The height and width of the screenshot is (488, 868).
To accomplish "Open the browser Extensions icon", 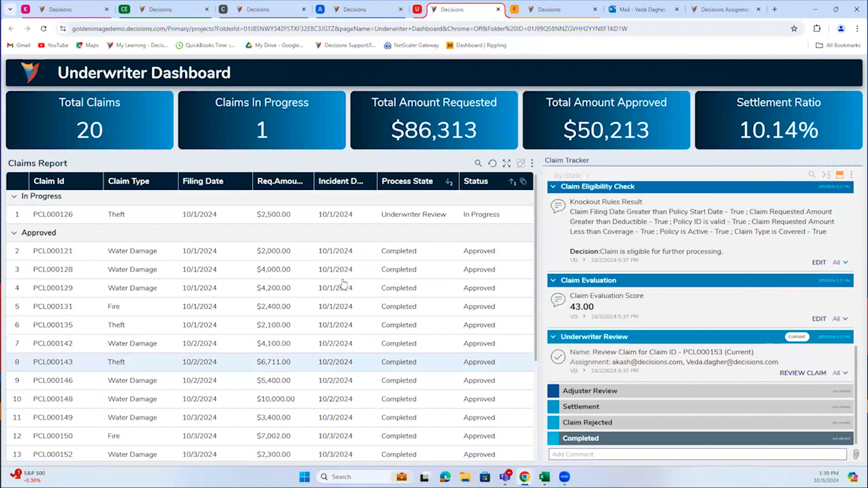I will pos(817,28).
